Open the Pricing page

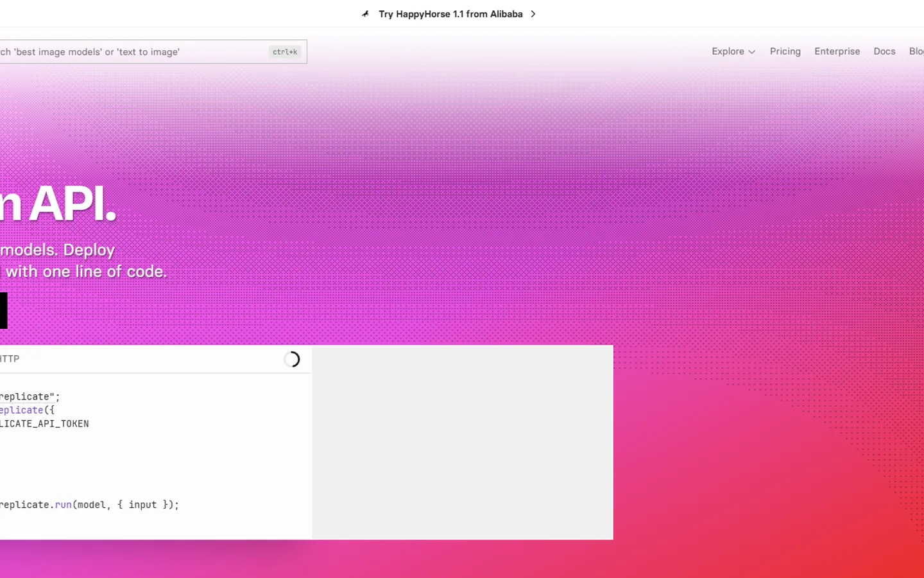point(785,51)
